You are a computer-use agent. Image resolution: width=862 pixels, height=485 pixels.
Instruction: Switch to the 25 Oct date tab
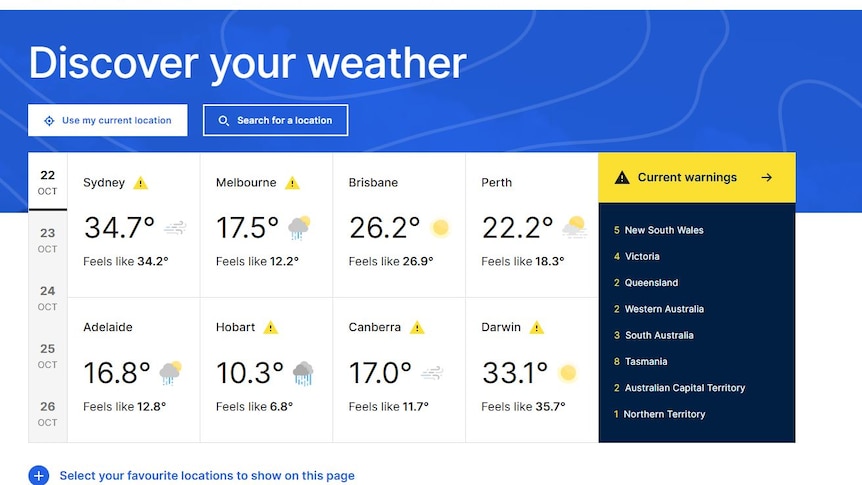(48, 356)
